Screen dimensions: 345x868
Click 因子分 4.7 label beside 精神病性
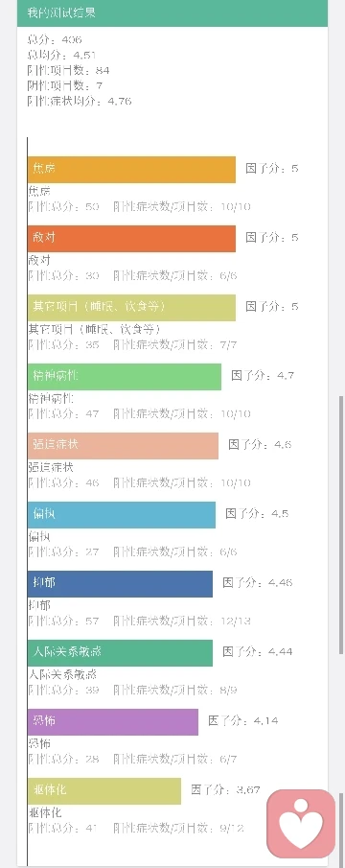pyautogui.click(x=263, y=376)
